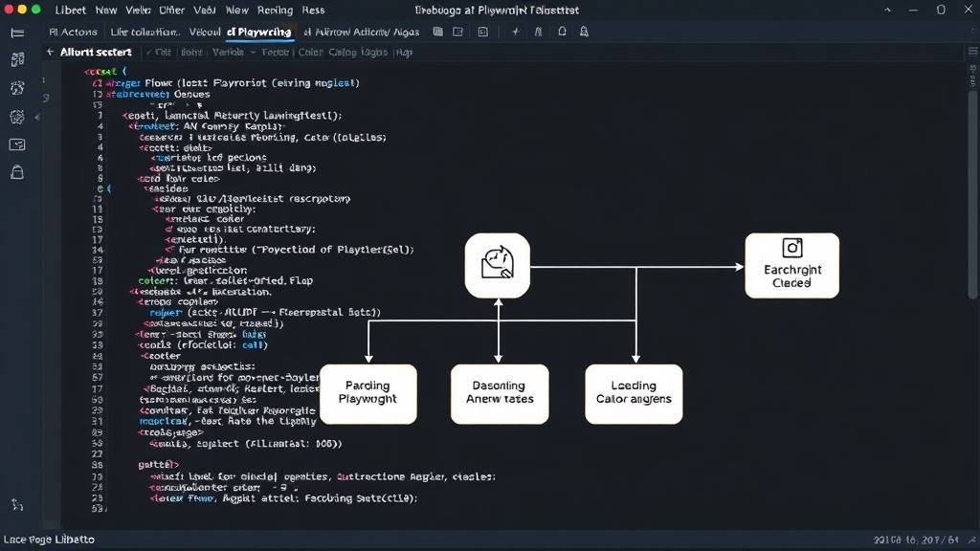The height and width of the screenshot is (551, 980).
Task: Click the padlock icon in the sidebar
Action: click(x=17, y=172)
